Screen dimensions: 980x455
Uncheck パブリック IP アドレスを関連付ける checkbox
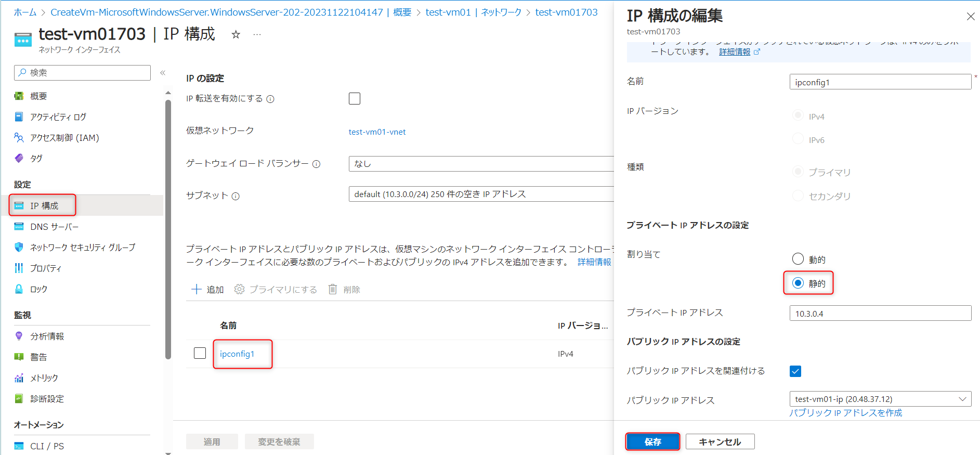click(x=795, y=371)
